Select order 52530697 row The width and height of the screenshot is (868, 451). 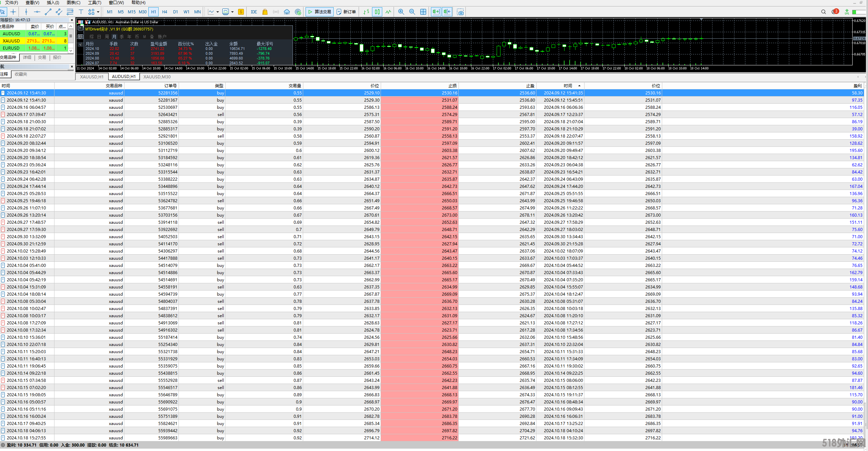[432, 107]
